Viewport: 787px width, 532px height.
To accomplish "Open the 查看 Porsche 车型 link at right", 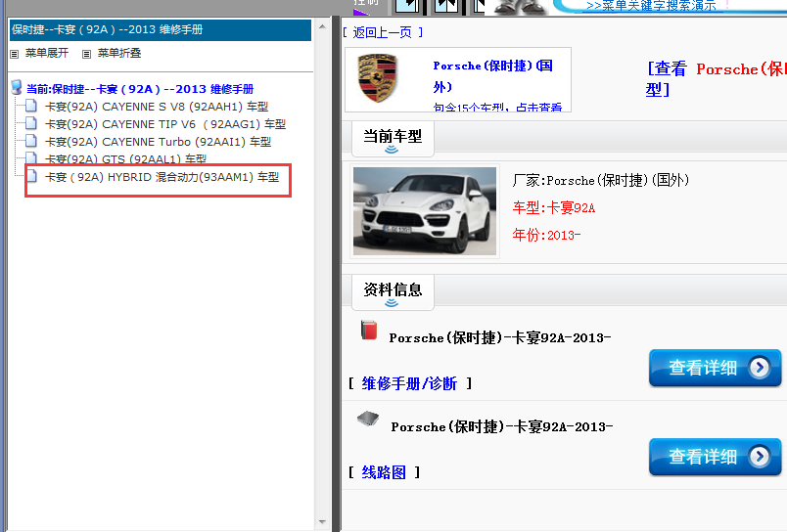I will pyautogui.click(x=717, y=78).
